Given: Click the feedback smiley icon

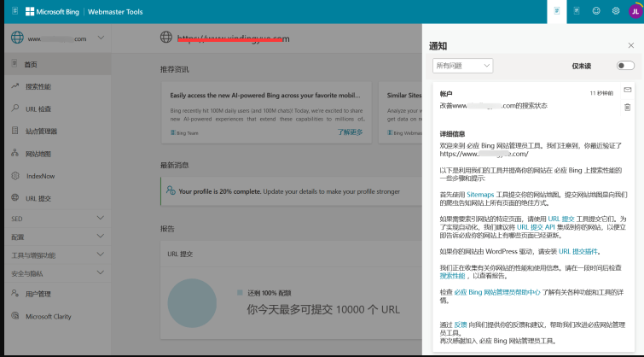Looking at the screenshot, I should 596,11.
